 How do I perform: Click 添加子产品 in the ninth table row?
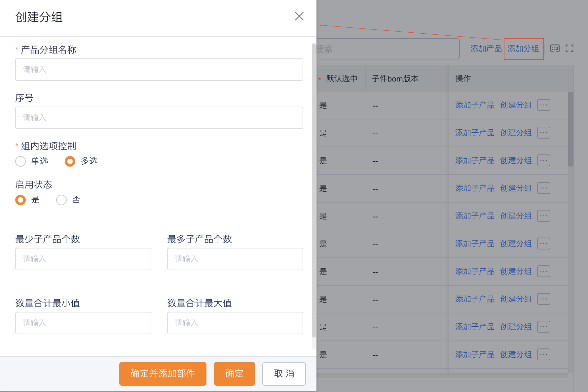coord(475,327)
